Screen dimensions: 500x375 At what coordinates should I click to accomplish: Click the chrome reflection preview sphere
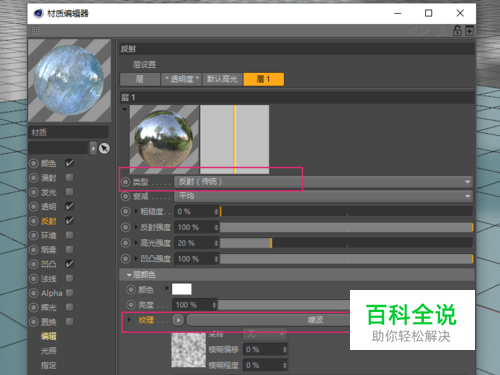coord(164,139)
